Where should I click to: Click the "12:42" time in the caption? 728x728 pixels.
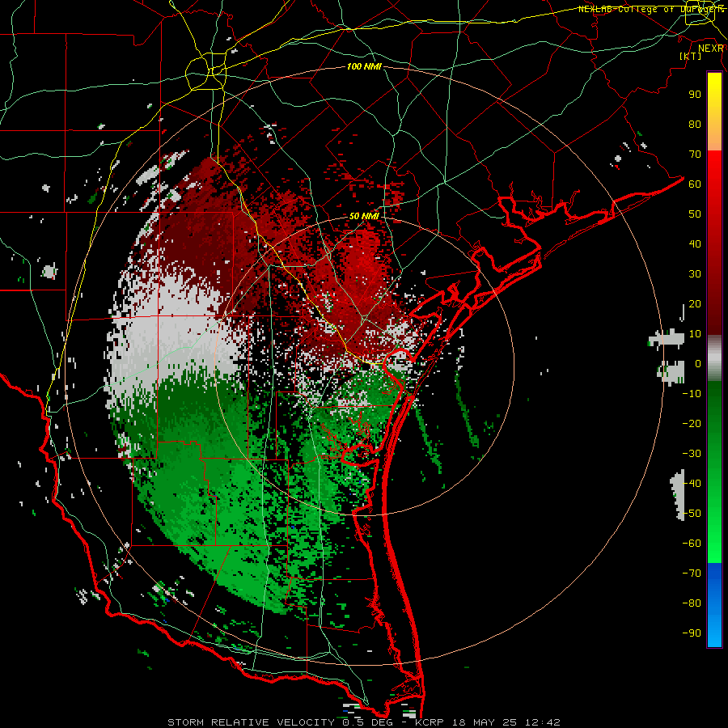click(543, 722)
